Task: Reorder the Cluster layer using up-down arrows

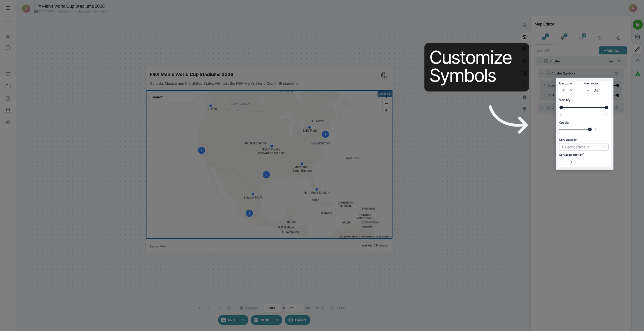Action: (619, 61)
